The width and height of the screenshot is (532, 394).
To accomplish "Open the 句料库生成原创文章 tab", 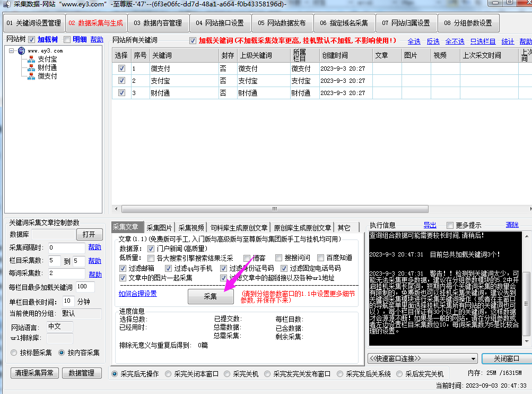I will coord(239,228).
